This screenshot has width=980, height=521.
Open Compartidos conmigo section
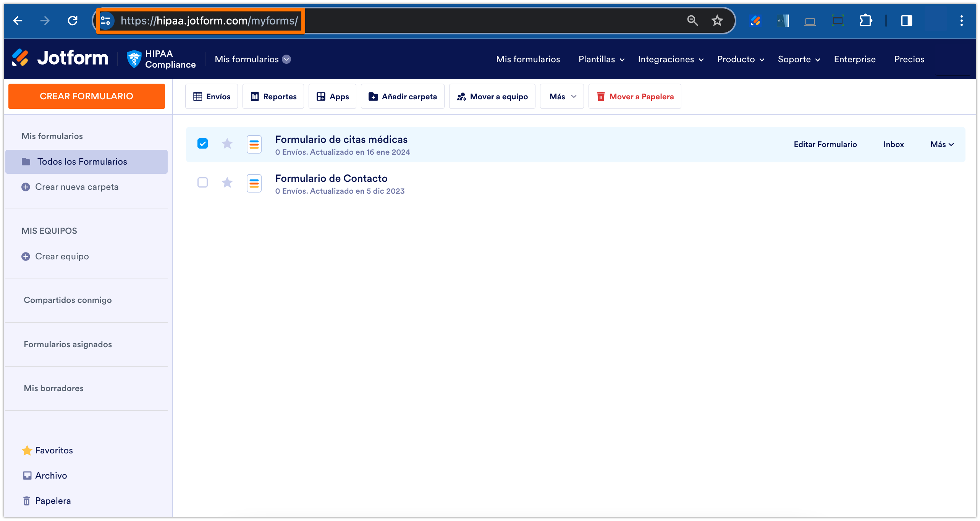[x=68, y=300]
